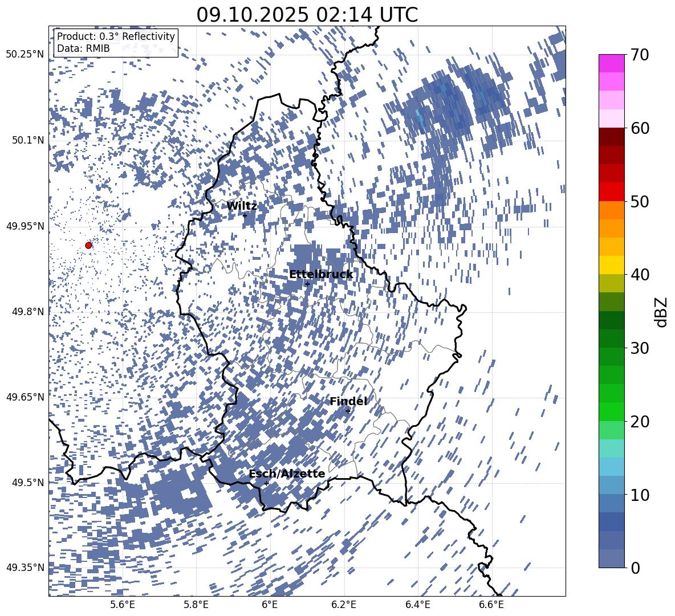
Task: Click the 6.2°E longitude label
Action: tap(344, 605)
